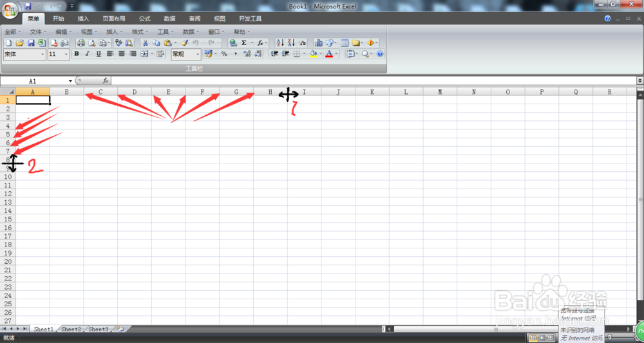Open the 文件 classic menu dropdown
The height and width of the screenshot is (343, 644).
[39, 32]
